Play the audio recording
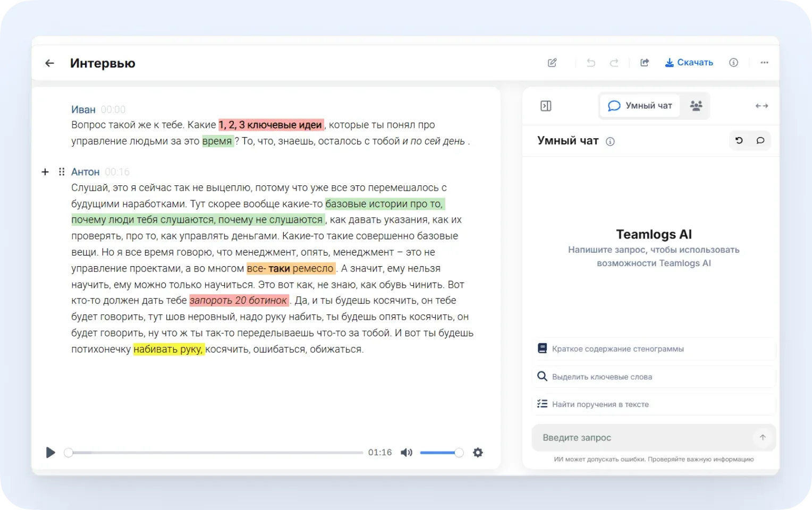Viewport: 812px width, 510px height. 50,453
